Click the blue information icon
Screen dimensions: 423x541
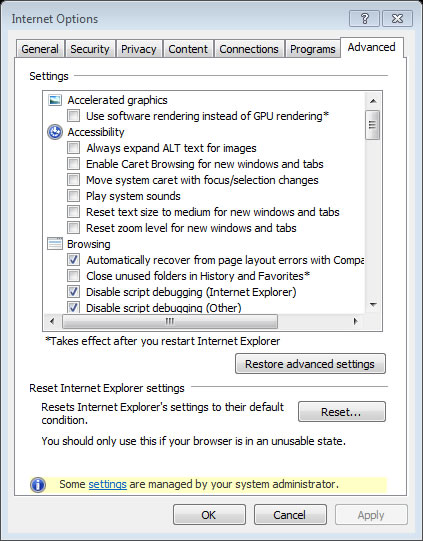pyautogui.click(x=38, y=484)
